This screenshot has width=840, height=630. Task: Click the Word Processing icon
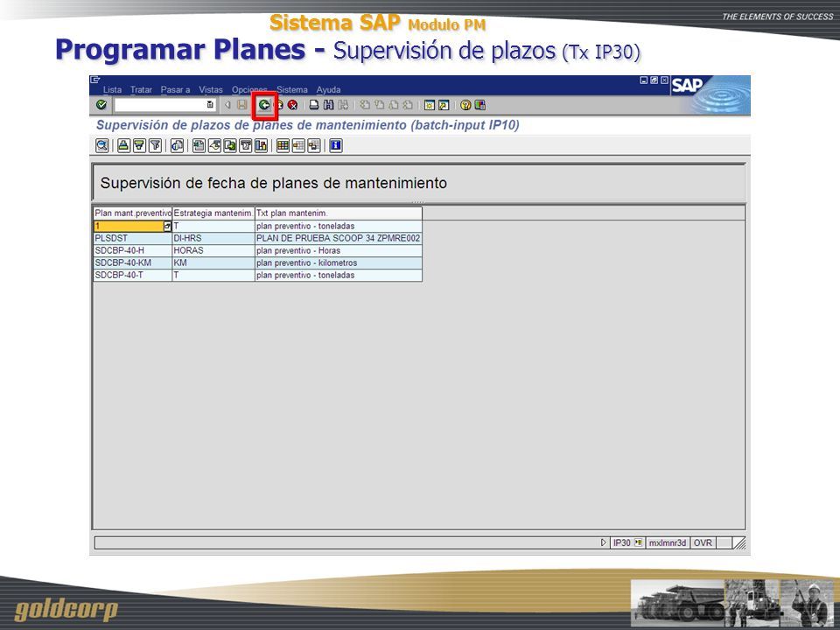click(214, 145)
